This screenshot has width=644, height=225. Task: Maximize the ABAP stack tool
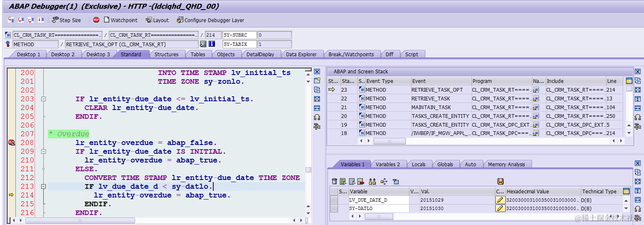pyautogui.click(x=638, y=90)
